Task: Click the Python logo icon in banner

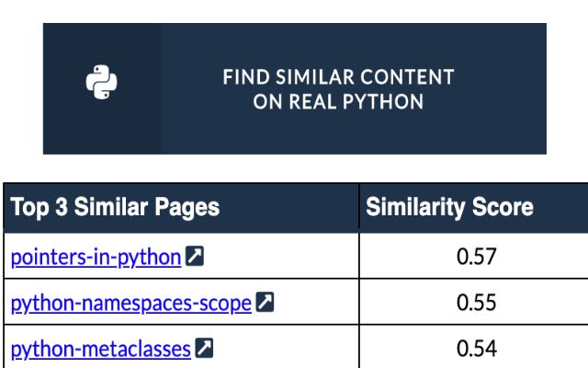Action: click(101, 82)
